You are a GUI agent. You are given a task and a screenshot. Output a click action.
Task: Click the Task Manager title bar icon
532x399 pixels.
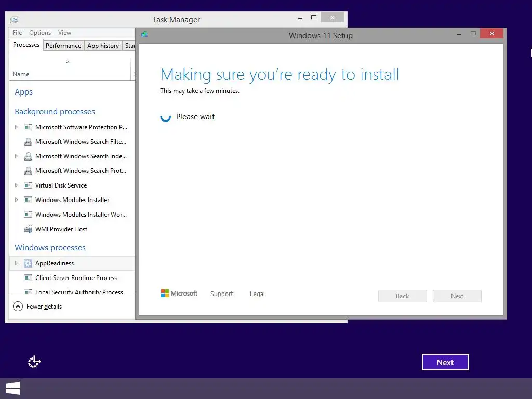14,20
